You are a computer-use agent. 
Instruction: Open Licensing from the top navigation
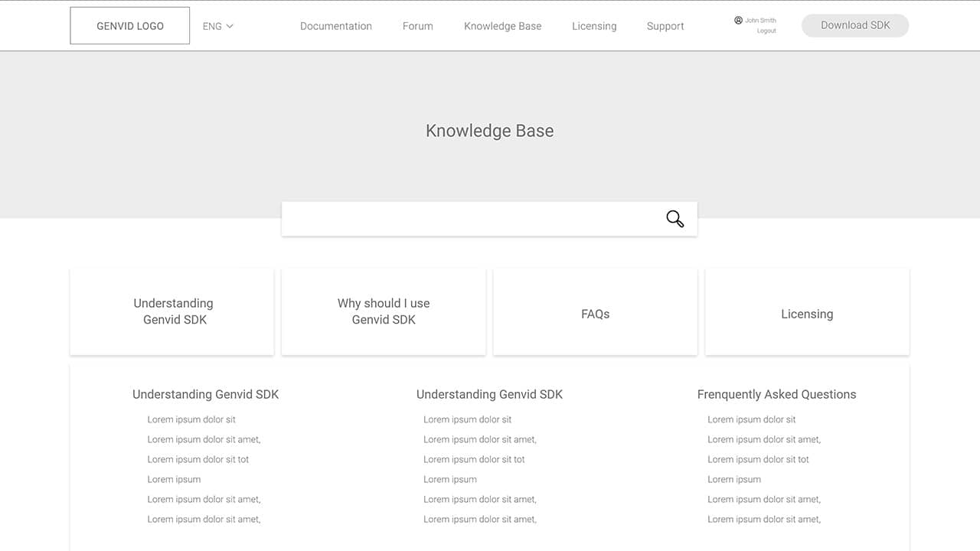[593, 26]
